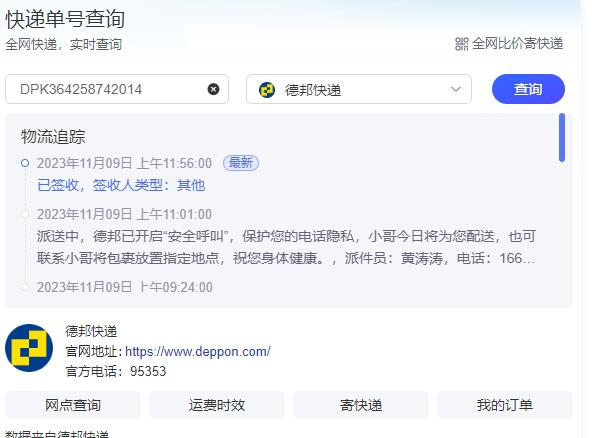This screenshot has height=438, width=604.
Task: Click the large 德邦快递 round logo
Action: tap(29, 348)
